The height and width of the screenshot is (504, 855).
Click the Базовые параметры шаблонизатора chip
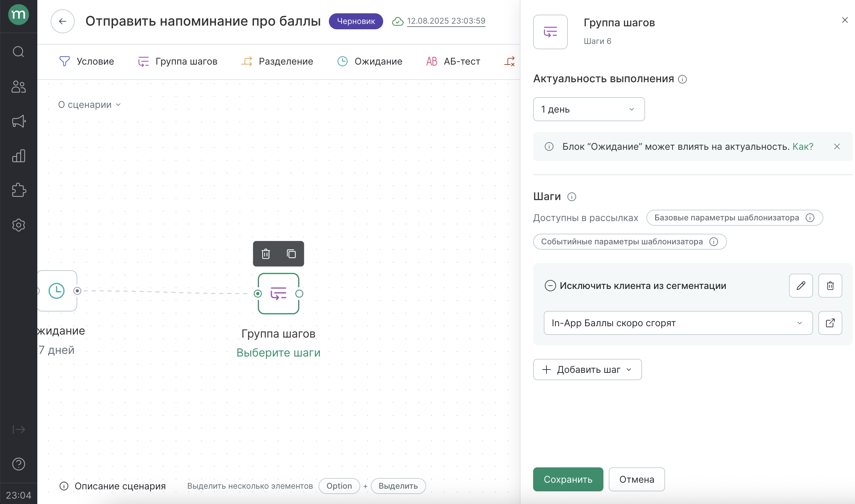pyautogui.click(x=734, y=218)
